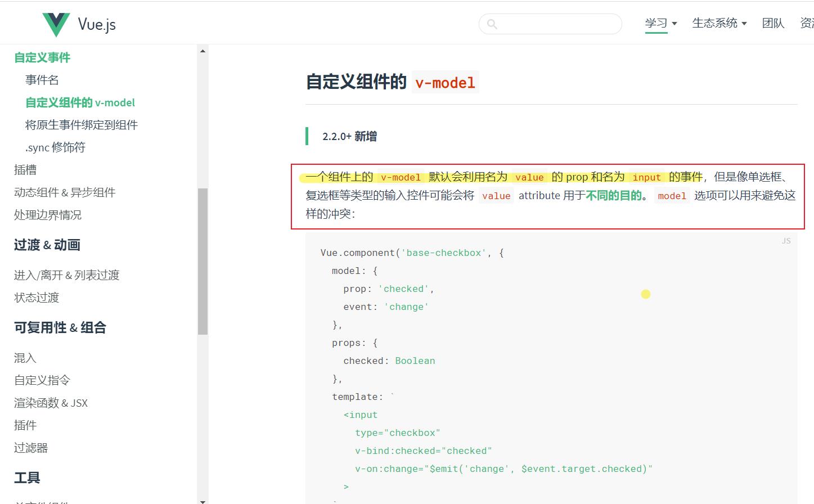Open 状态过渡 sidebar link
Viewport: 814px width, 504px height.
coord(37,298)
